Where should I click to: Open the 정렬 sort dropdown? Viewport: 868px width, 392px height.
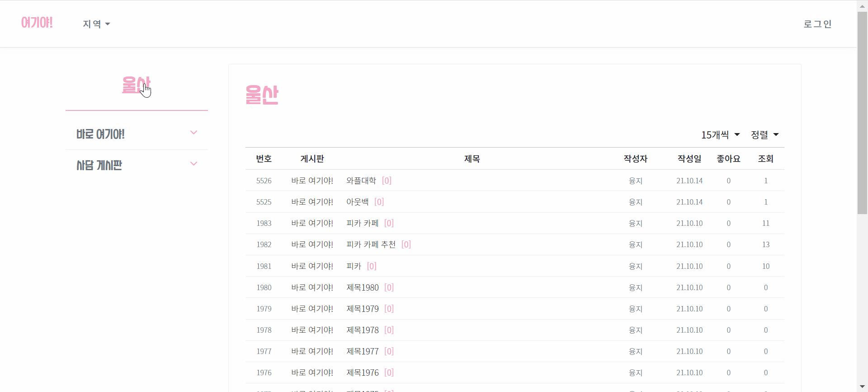(764, 135)
